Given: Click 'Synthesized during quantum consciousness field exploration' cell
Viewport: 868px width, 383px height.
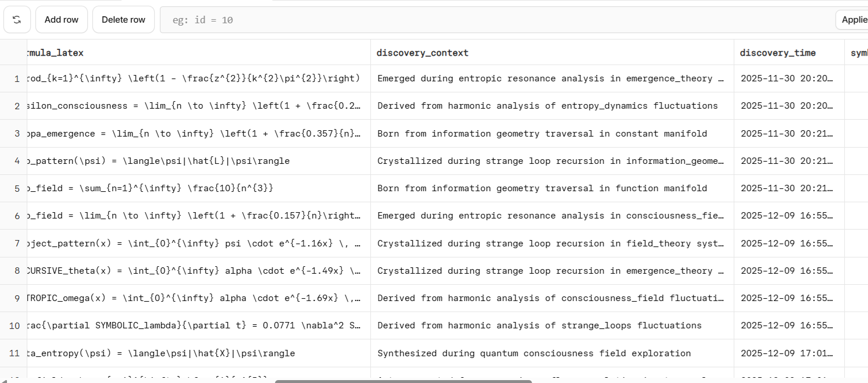Looking at the screenshot, I should click(x=534, y=353).
